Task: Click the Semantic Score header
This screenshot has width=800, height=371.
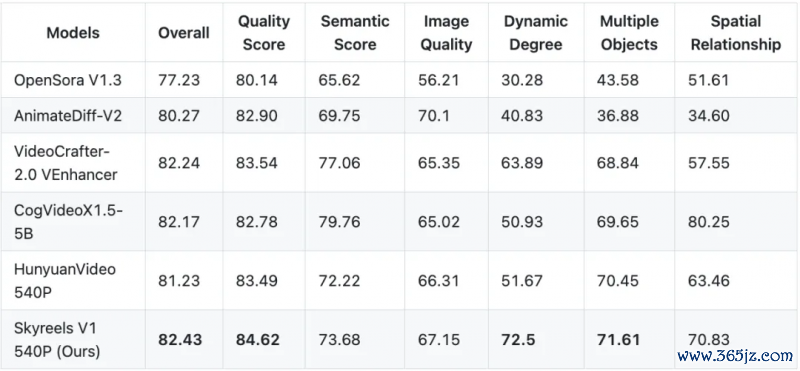Action: [x=355, y=33]
